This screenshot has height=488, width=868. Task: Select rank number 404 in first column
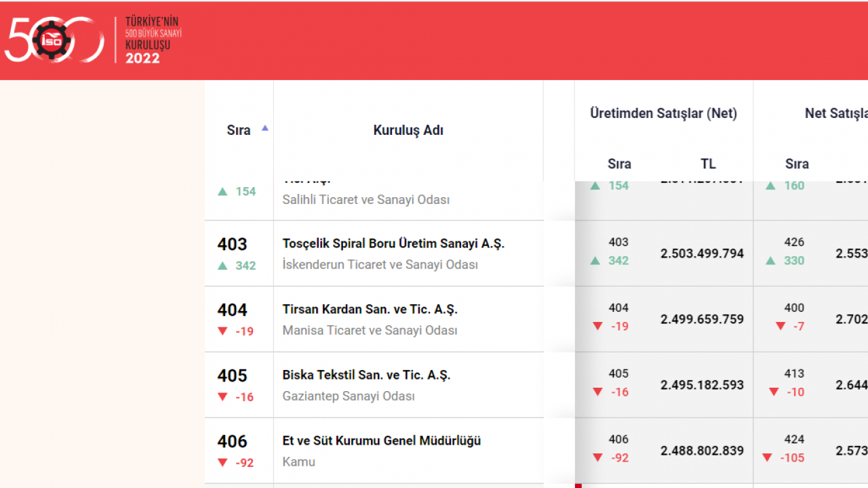pos(232,310)
